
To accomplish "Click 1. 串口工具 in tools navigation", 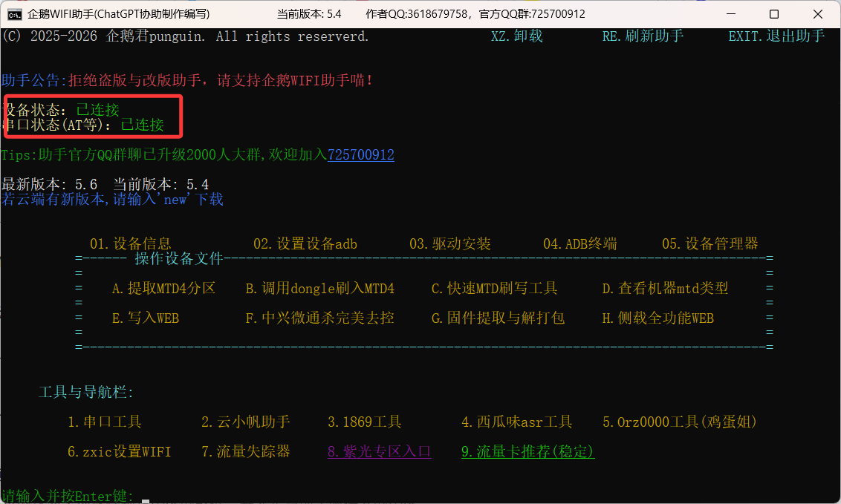I will [x=104, y=422].
